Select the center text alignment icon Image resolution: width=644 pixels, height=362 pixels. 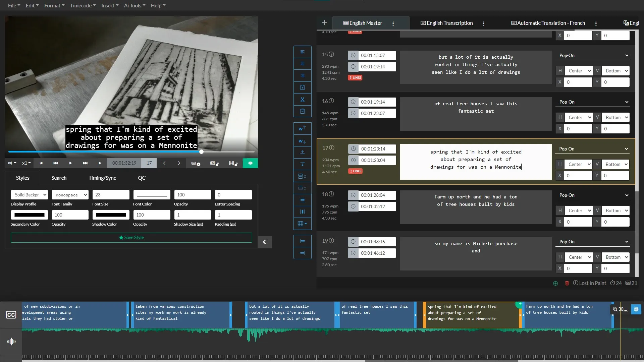click(302, 64)
